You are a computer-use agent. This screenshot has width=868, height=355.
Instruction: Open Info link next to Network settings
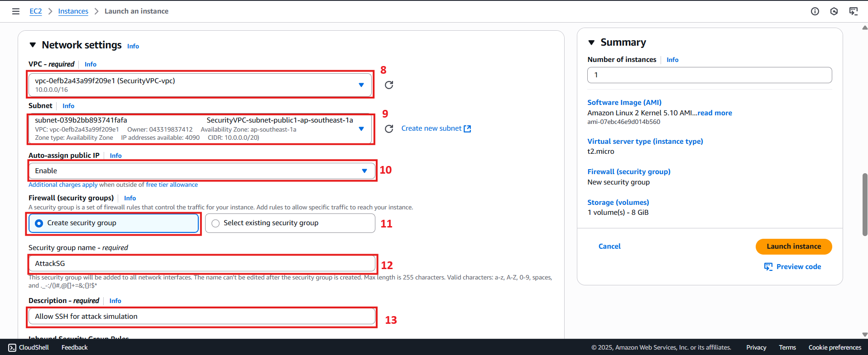coord(133,46)
